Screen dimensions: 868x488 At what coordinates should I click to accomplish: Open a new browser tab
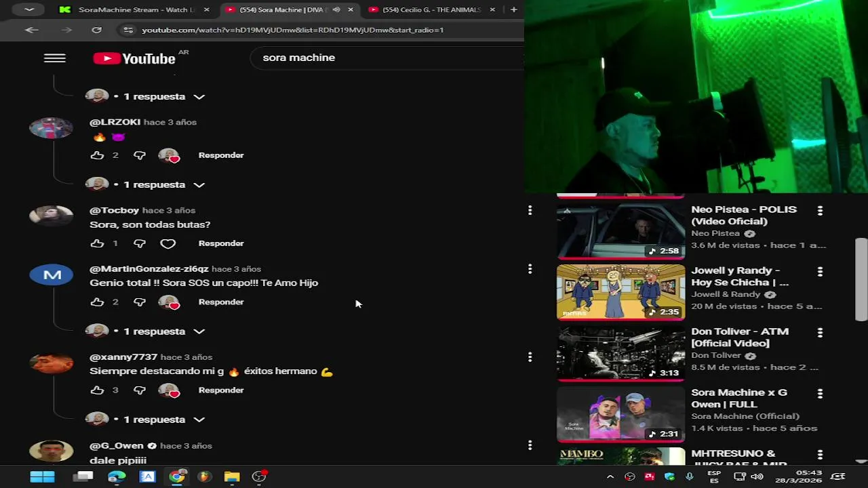pos(513,9)
